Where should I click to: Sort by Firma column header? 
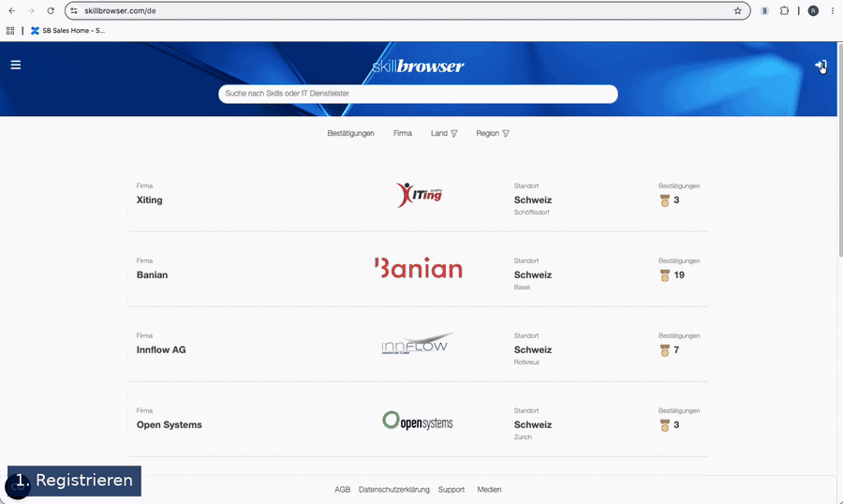click(402, 133)
